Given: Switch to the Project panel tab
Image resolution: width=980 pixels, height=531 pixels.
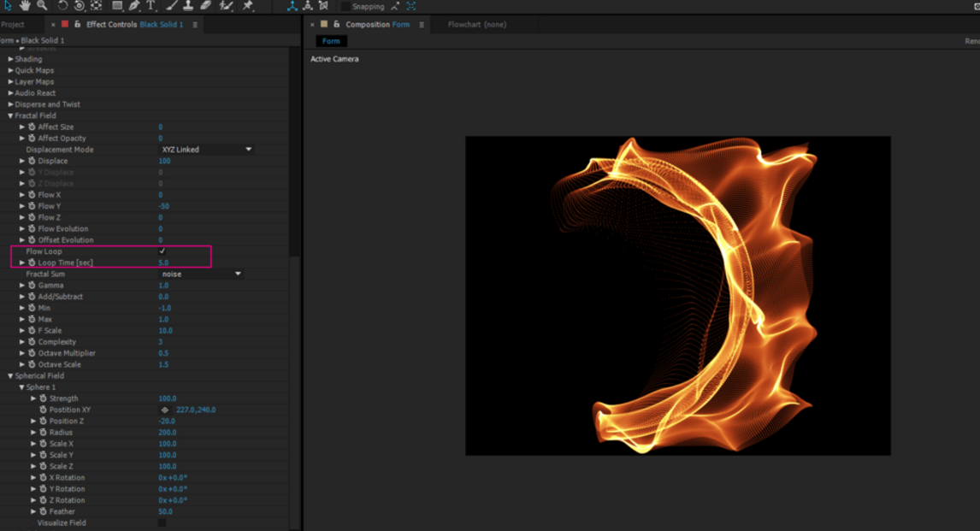Looking at the screenshot, I should [x=13, y=25].
